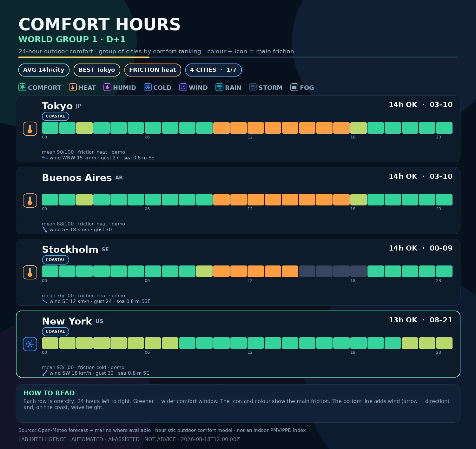Click the Tokyo city name

[x=57, y=106]
